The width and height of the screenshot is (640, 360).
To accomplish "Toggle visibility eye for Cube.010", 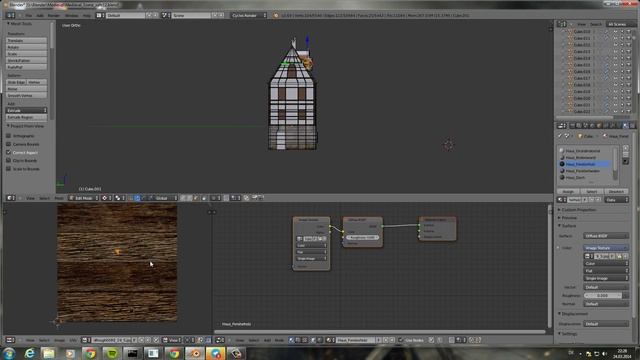I will 615,31.
